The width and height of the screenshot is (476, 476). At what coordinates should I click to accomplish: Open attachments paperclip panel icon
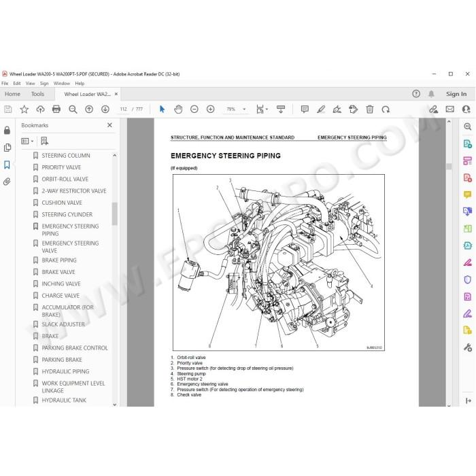tap(7, 182)
